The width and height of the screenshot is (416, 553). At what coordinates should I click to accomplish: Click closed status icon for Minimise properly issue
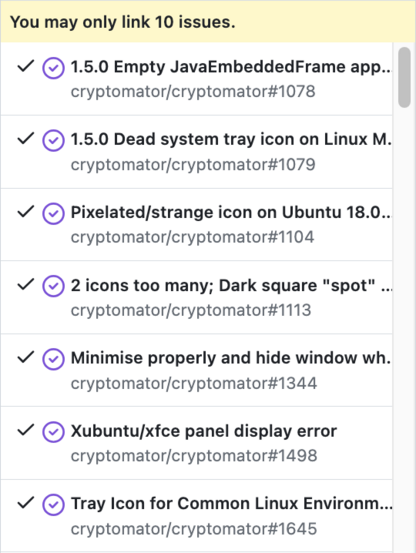[x=53, y=359]
